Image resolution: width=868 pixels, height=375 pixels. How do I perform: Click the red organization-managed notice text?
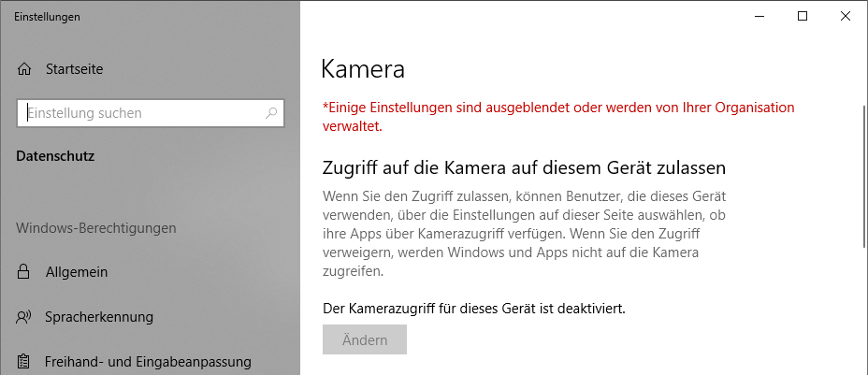[557, 116]
